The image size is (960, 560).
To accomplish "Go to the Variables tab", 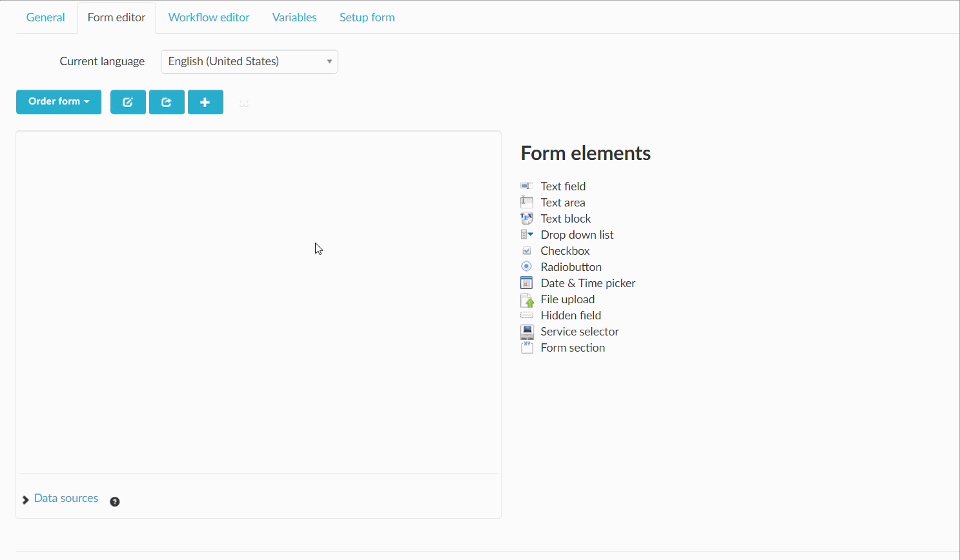I will [294, 17].
